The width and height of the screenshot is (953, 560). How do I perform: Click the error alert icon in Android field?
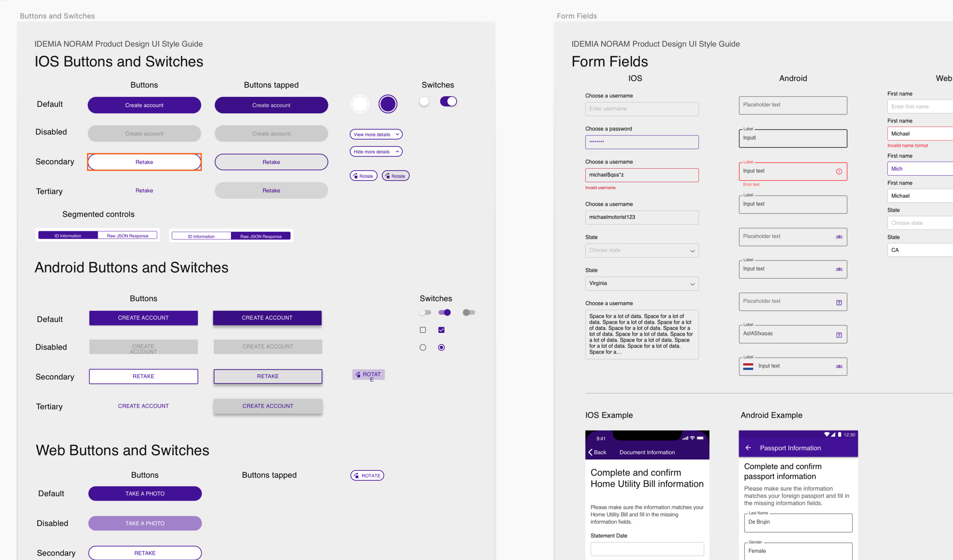coord(839,171)
